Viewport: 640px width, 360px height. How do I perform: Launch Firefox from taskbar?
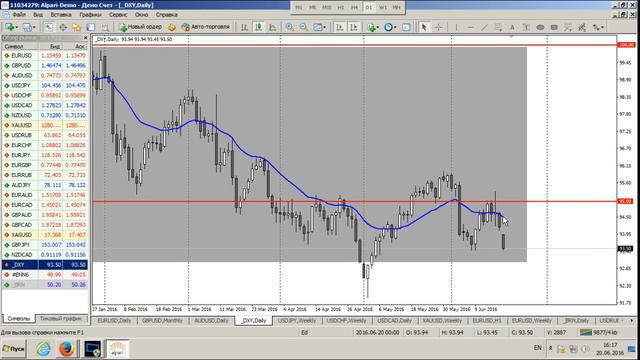66,349
